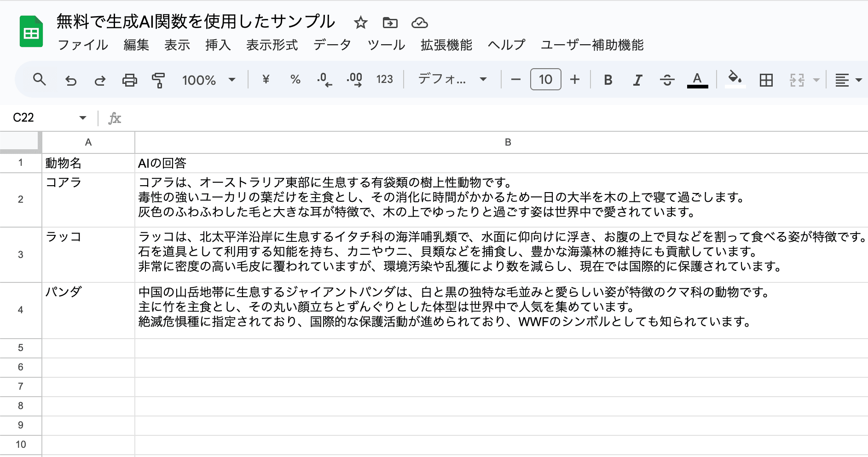Image resolution: width=868 pixels, height=457 pixels.
Task: Click the cloud save status icon
Action: pos(420,22)
